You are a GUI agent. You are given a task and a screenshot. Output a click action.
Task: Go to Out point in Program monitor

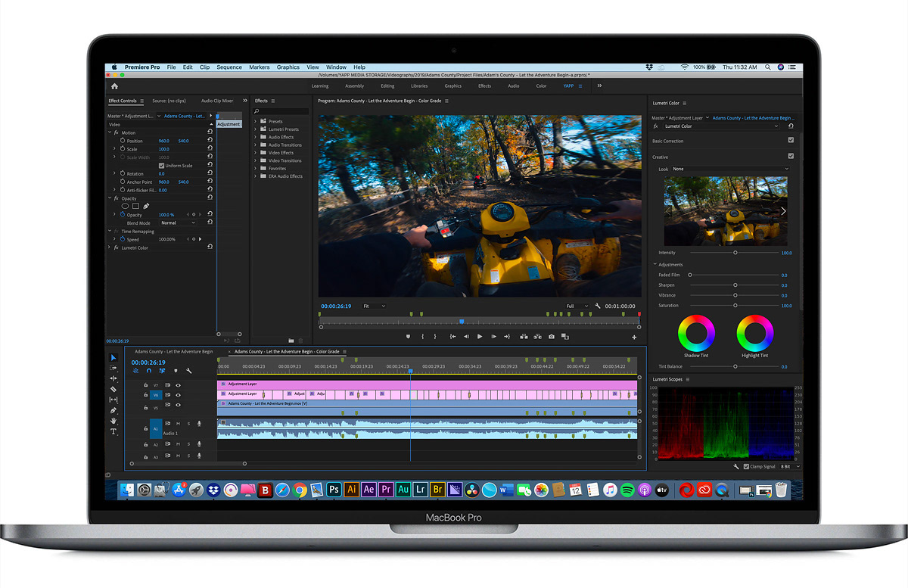(x=507, y=337)
